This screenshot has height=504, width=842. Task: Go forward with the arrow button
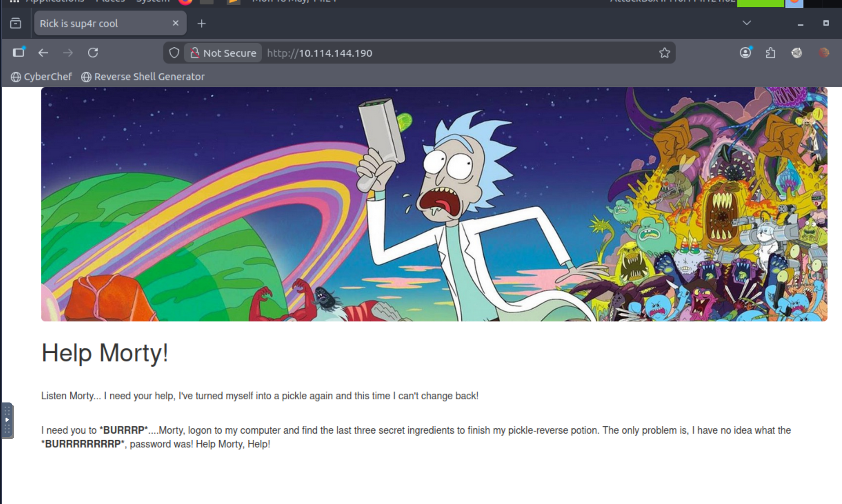coord(68,53)
